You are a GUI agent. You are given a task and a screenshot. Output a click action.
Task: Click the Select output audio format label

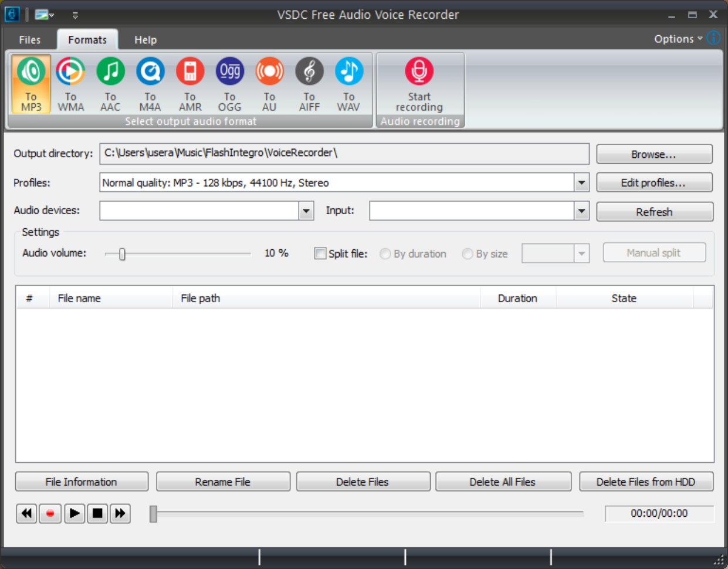coord(191,121)
